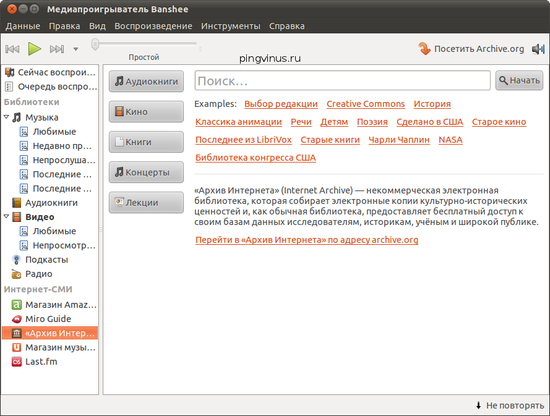The image size is (550, 416).
Task: Collapse the Музыка library tree
Action: tap(6, 117)
